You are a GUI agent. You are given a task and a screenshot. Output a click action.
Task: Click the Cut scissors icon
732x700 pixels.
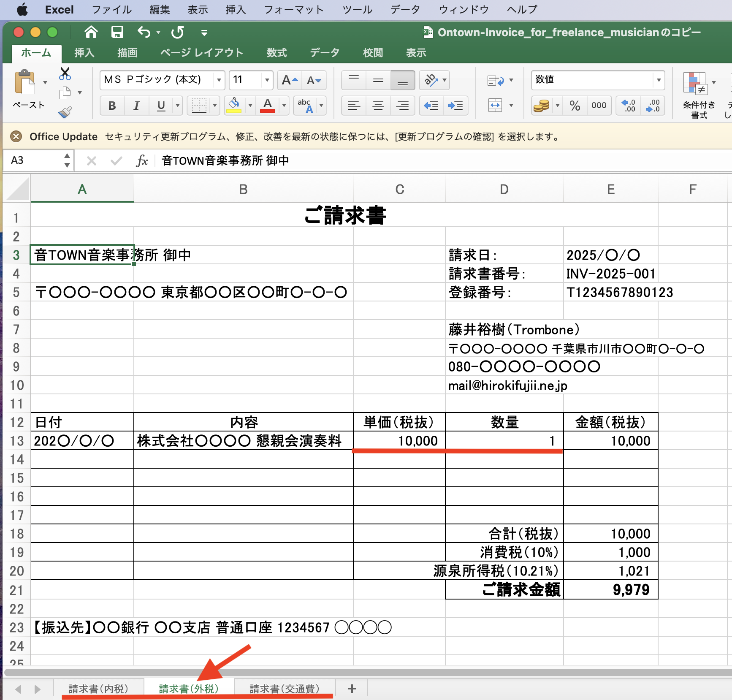tap(65, 74)
